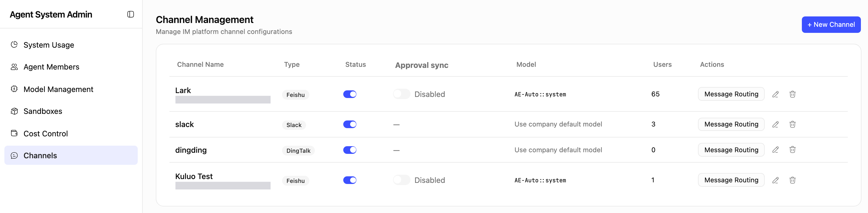Click the New Channel button
The width and height of the screenshot is (868, 213).
click(x=831, y=25)
